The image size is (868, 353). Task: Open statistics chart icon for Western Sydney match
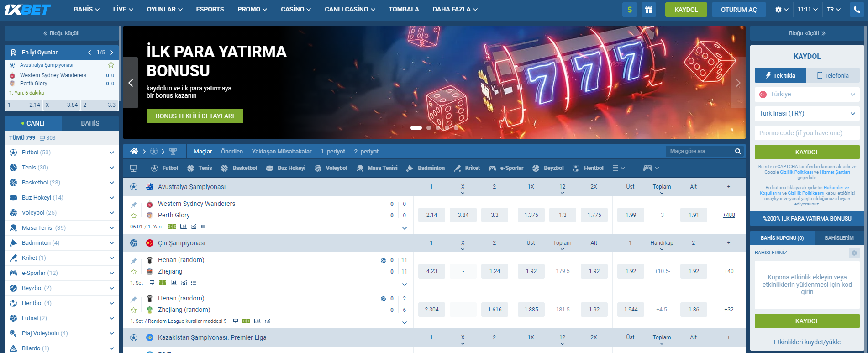pos(183,227)
